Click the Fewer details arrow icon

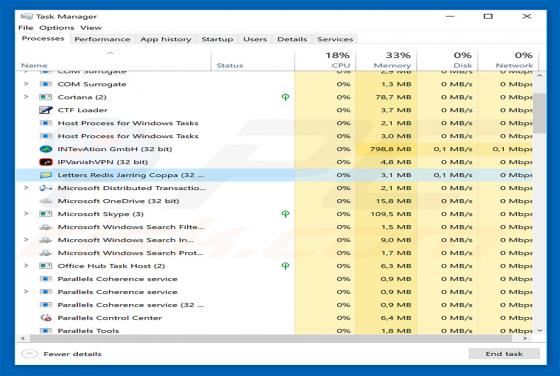point(30,354)
